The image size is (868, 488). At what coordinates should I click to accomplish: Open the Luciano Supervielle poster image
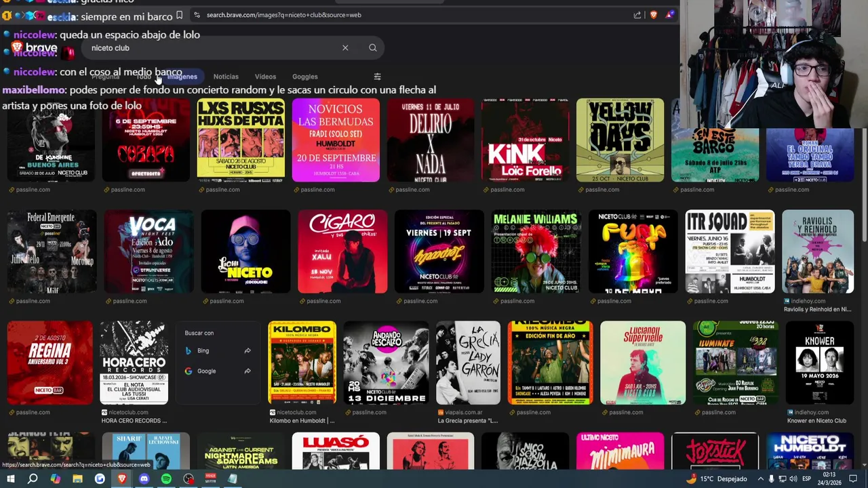click(643, 363)
